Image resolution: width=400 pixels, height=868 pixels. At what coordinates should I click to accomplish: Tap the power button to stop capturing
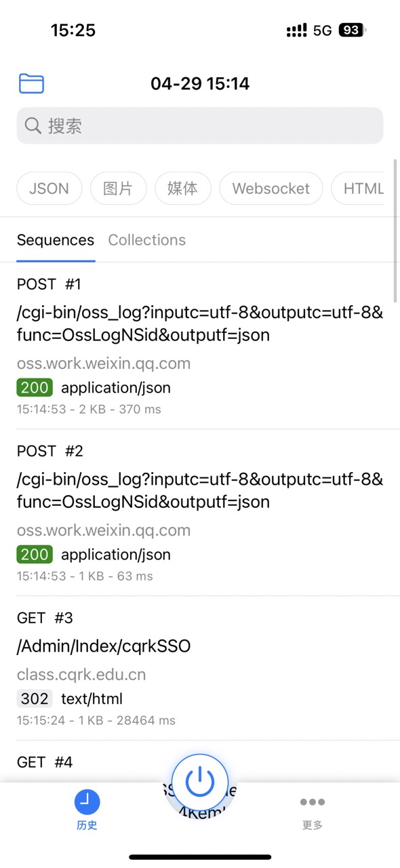click(200, 781)
